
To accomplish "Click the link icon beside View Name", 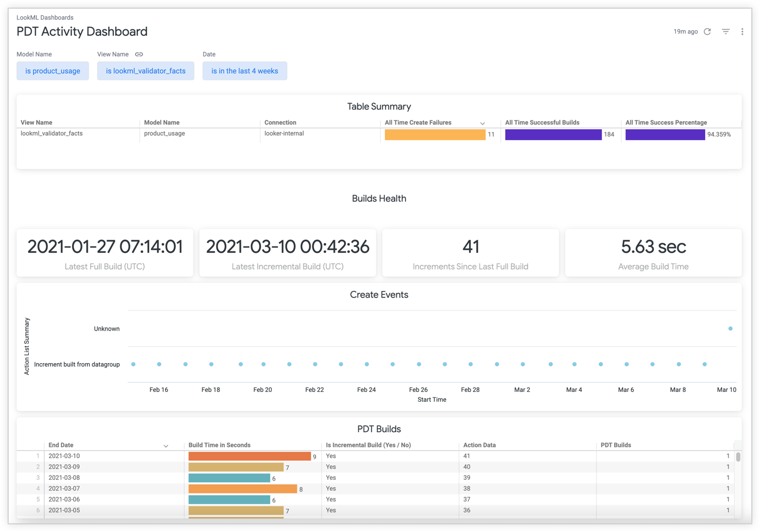I will 139,54.
